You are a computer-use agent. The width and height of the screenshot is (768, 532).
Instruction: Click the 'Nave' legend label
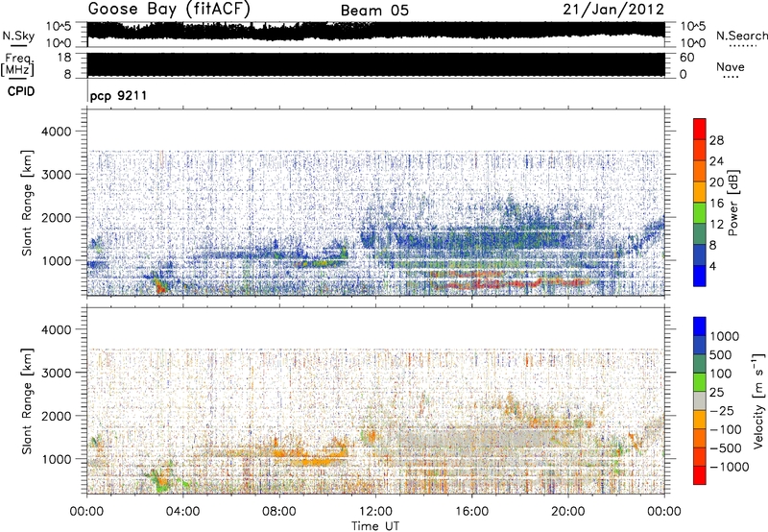point(731,66)
